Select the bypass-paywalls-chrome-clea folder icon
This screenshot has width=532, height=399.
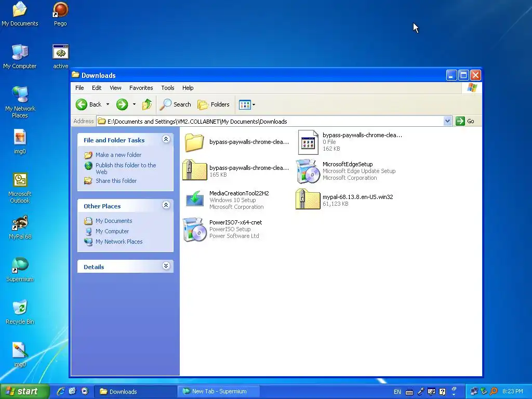coord(194,142)
